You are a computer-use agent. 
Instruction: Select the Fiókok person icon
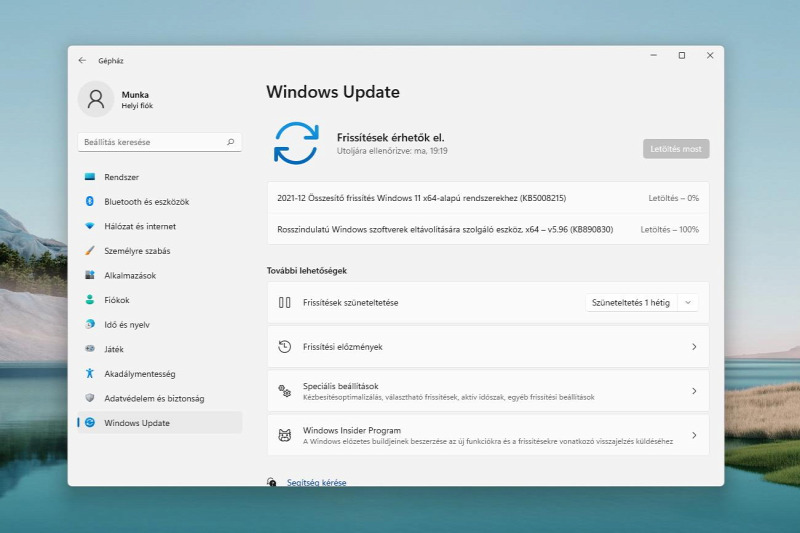pyautogui.click(x=90, y=299)
